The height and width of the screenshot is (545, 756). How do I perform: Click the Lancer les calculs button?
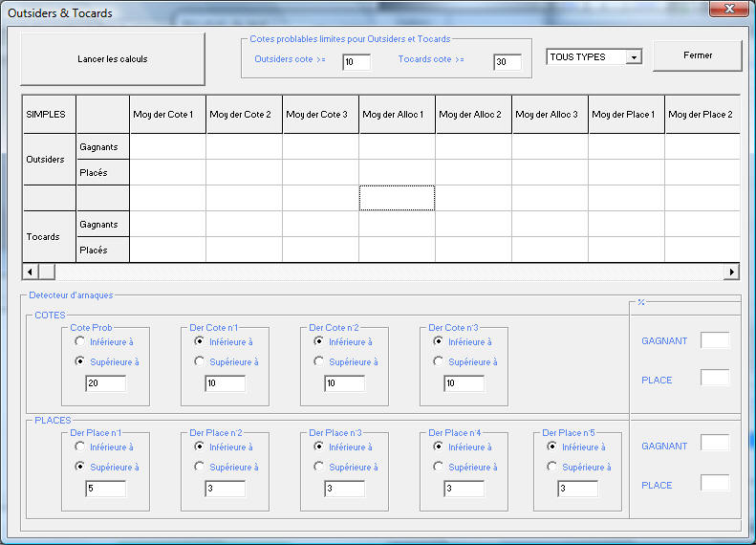coord(113,59)
